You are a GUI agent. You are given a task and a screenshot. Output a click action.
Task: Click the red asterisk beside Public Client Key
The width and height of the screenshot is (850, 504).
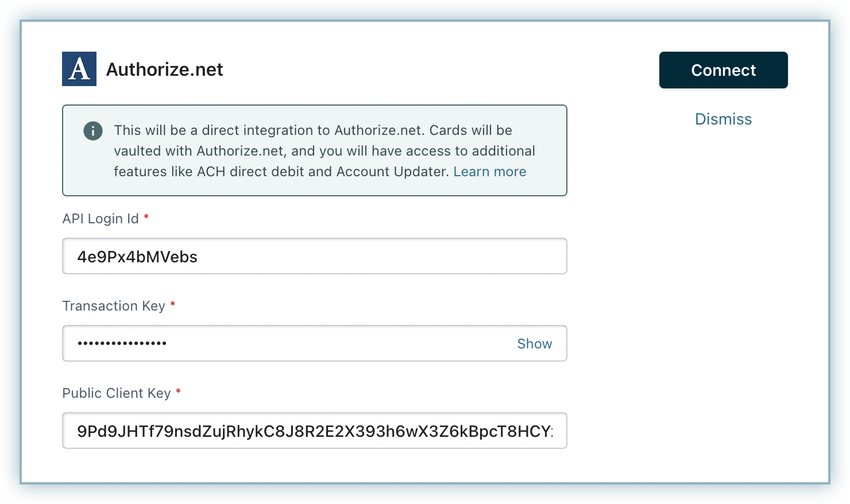click(x=179, y=392)
